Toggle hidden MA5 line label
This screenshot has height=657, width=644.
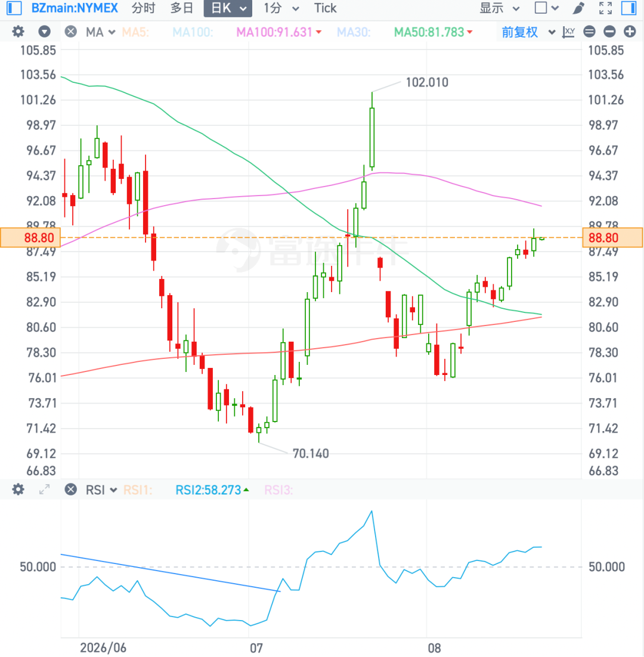click(135, 32)
